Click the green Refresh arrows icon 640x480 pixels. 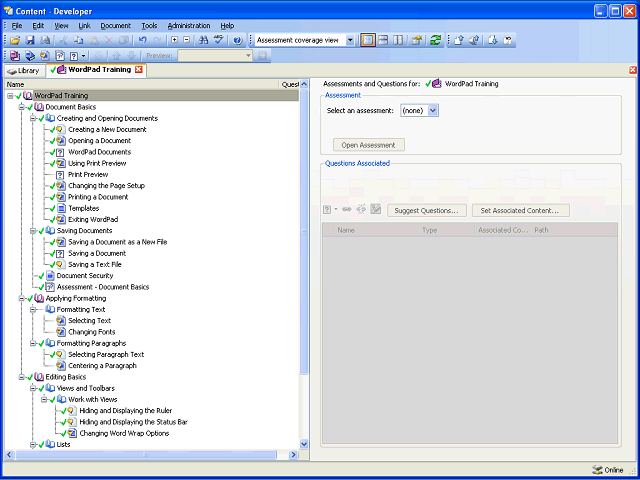pyautogui.click(x=436, y=40)
